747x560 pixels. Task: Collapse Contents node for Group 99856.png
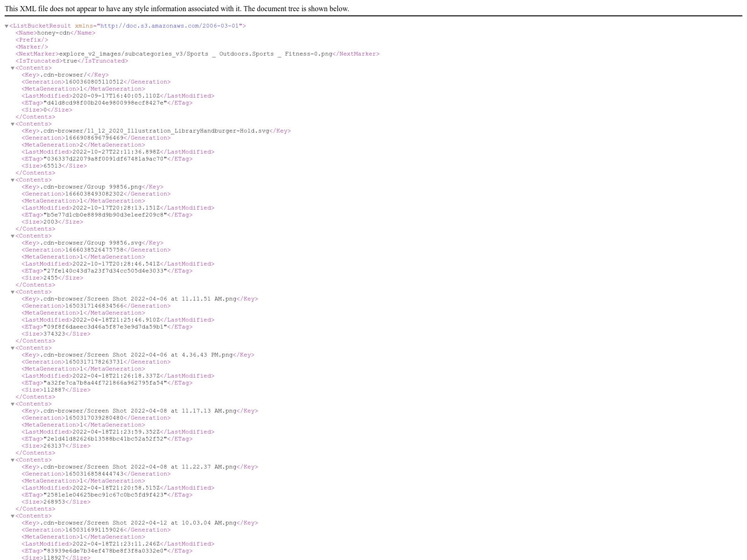(13, 180)
